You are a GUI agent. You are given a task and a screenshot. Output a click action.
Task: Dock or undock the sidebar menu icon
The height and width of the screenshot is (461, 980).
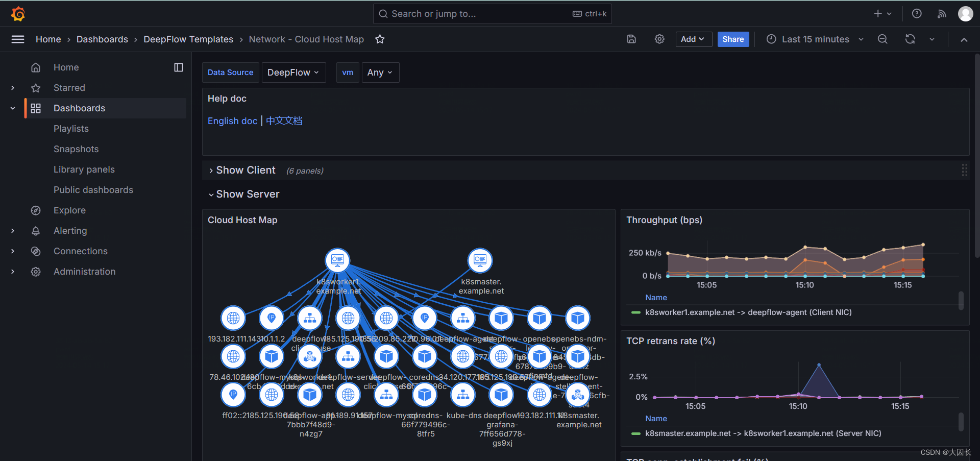(x=179, y=67)
